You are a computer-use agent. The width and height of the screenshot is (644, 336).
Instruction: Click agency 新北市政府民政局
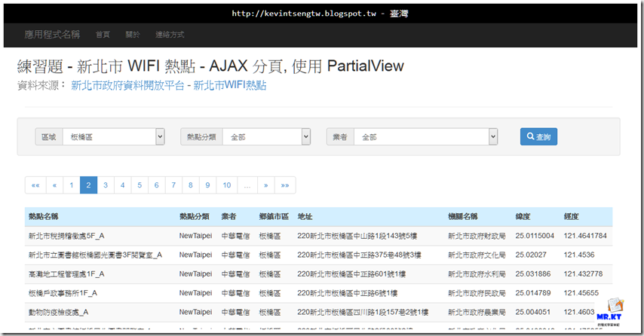(x=477, y=293)
